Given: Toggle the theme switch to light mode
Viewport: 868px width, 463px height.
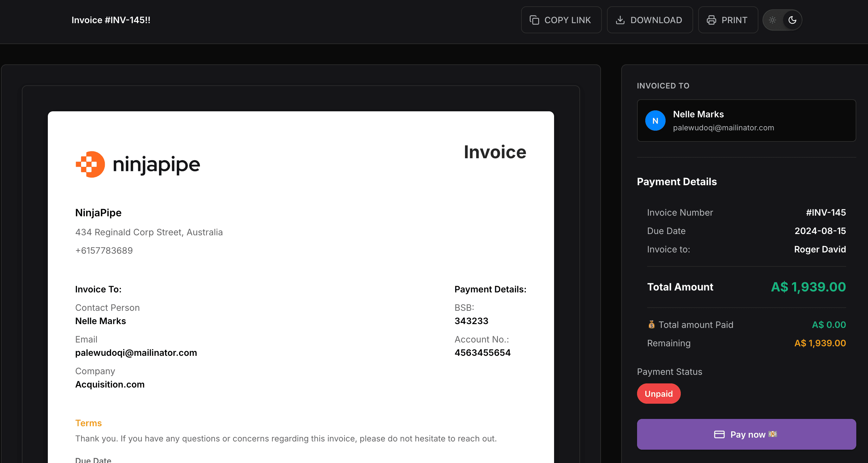Looking at the screenshot, I should pyautogui.click(x=772, y=20).
